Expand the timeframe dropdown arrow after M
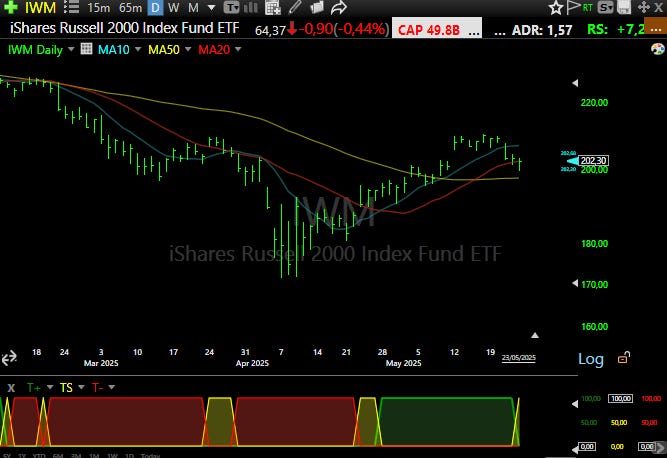Viewport: 667px width, 458px height. coord(211,8)
